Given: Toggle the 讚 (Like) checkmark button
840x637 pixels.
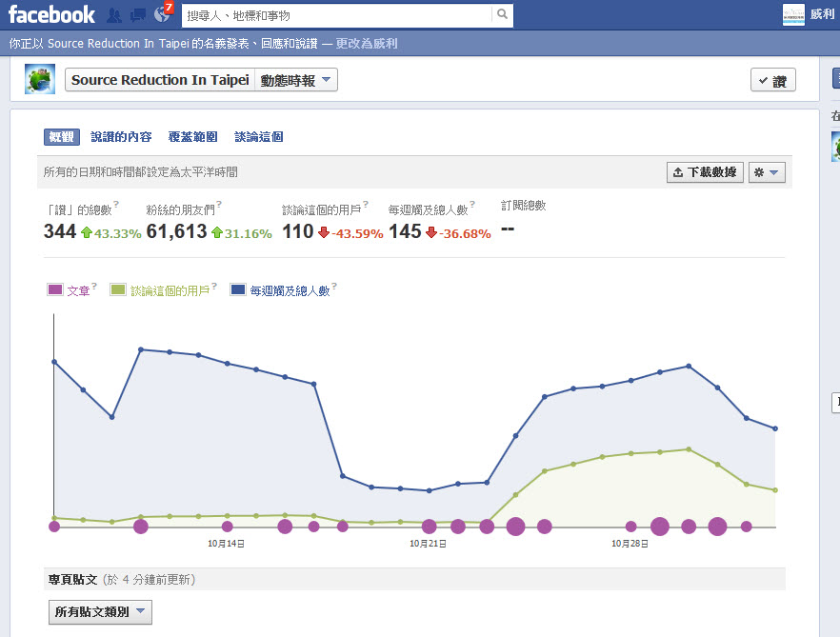Looking at the screenshot, I should tap(772, 81).
